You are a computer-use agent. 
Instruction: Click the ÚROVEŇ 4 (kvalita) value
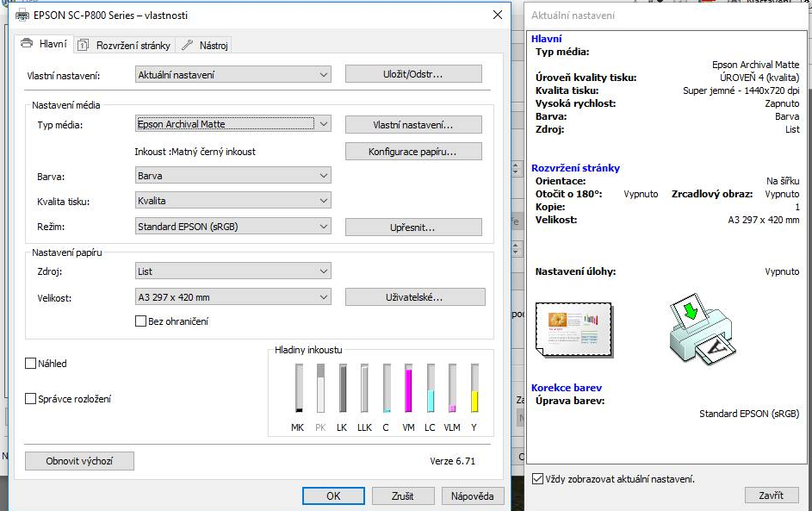click(x=759, y=78)
